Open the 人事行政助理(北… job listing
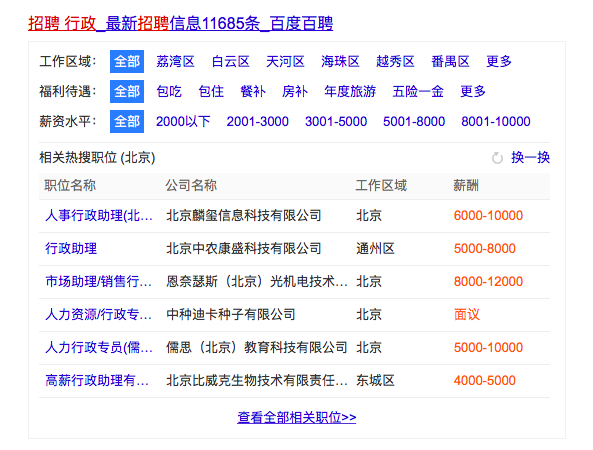593x450 pixels. [99, 216]
